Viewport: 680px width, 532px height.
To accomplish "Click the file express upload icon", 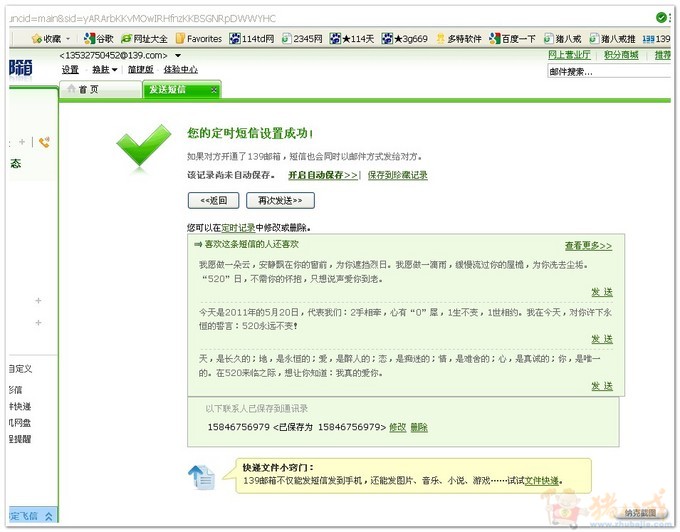I will tap(201, 477).
